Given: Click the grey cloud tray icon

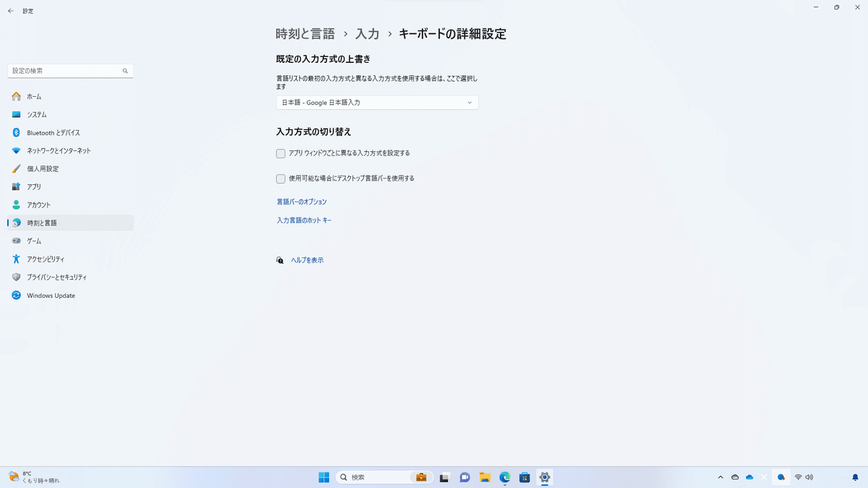Looking at the screenshot, I should (x=735, y=477).
